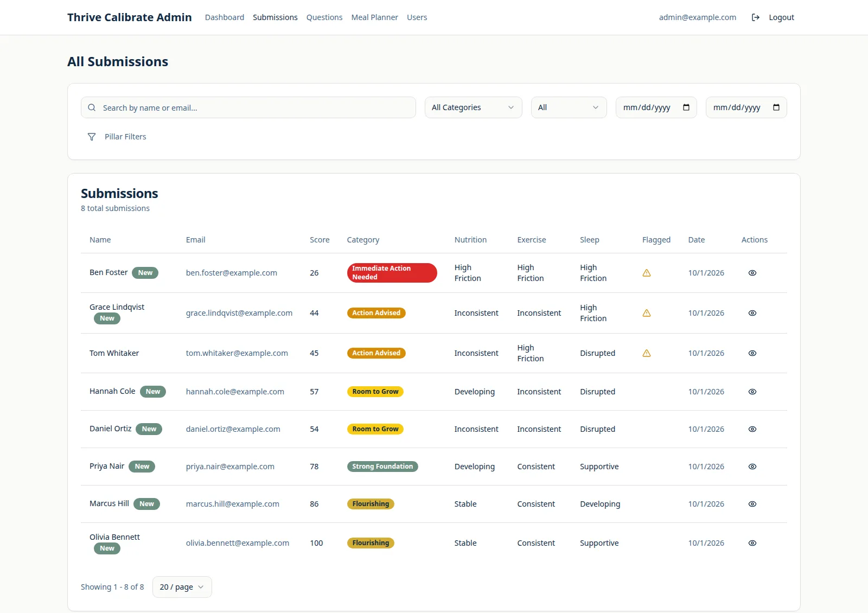The height and width of the screenshot is (613, 868).
Task: Click the first mm/dd/yyyy date input
Action: tap(656, 107)
